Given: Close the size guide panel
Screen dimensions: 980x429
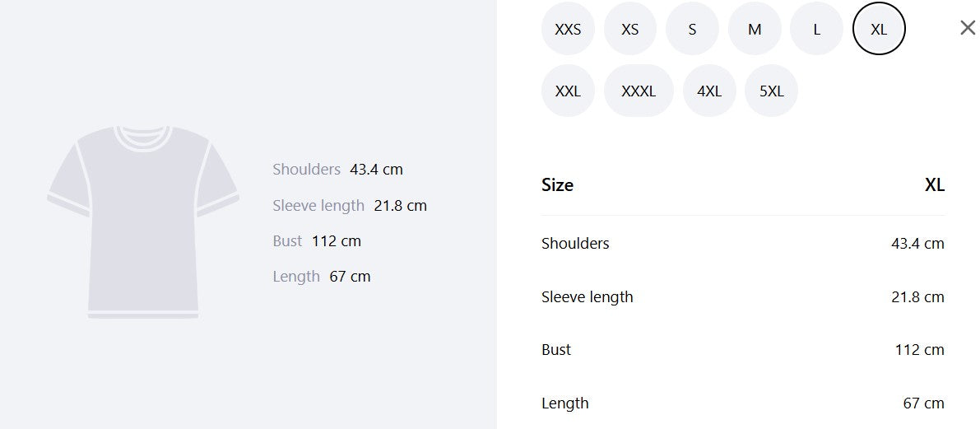Looking at the screenshot, I should coord(968,27).
